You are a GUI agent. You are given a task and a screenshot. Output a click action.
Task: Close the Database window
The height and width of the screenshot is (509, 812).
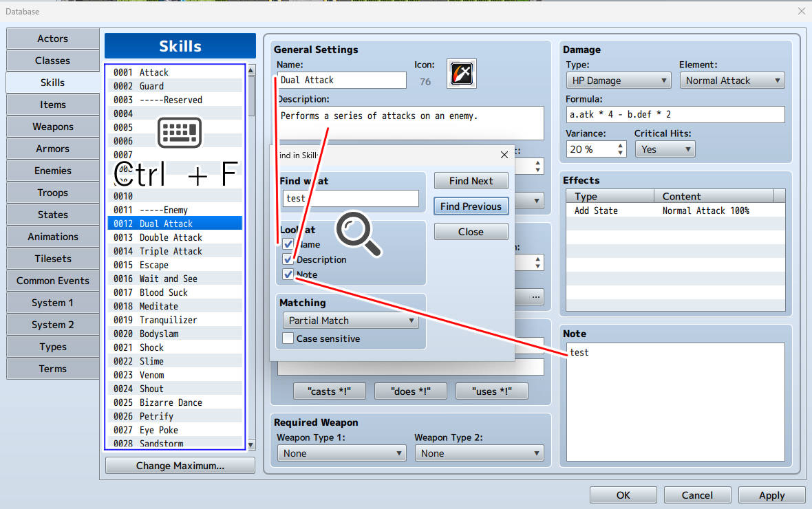point(801,11)
